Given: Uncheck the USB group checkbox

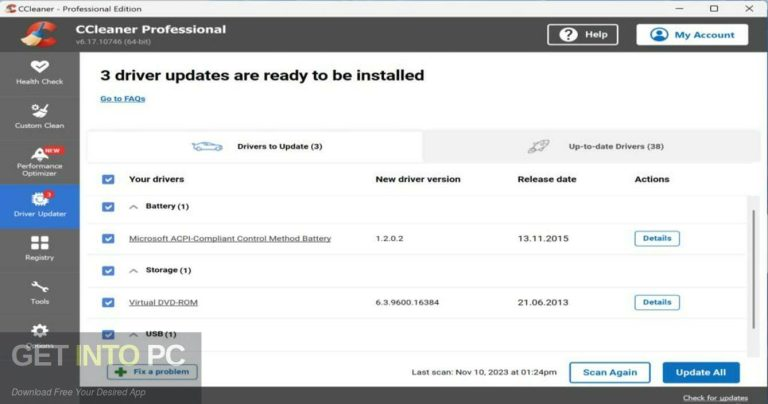Looking at the screenshot, I should 108,334.
